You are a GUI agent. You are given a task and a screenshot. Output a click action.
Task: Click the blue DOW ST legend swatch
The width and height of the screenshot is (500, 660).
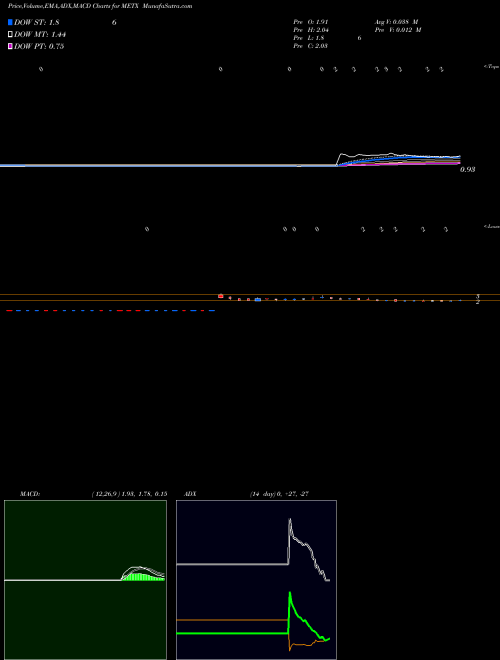(10, 22)
